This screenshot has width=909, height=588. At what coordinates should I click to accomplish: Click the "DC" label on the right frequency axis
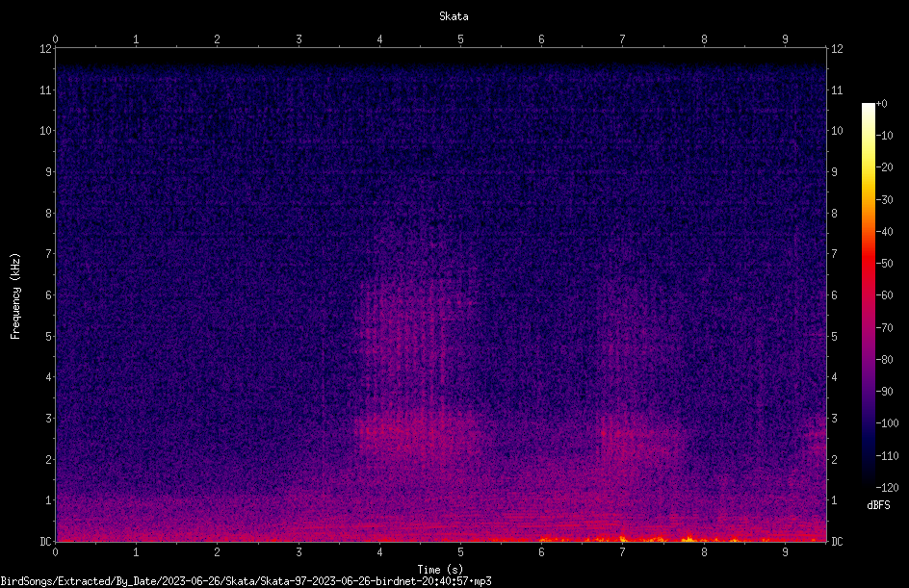tap(837, 542)
